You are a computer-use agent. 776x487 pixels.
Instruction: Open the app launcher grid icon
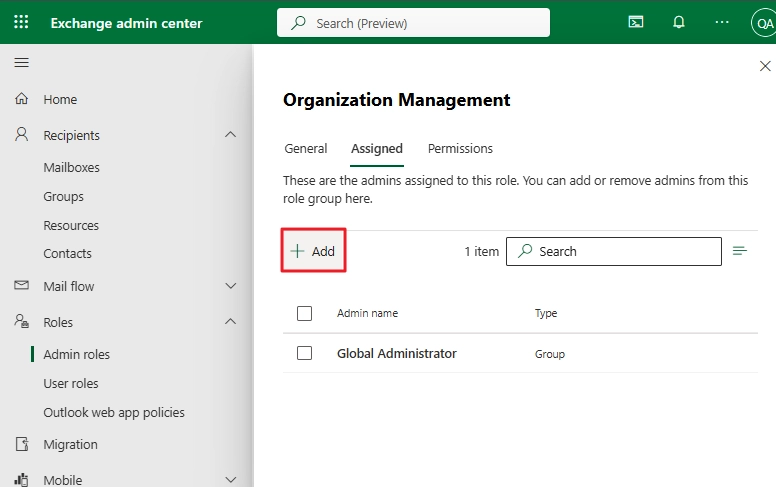click(x=21, y=22)
